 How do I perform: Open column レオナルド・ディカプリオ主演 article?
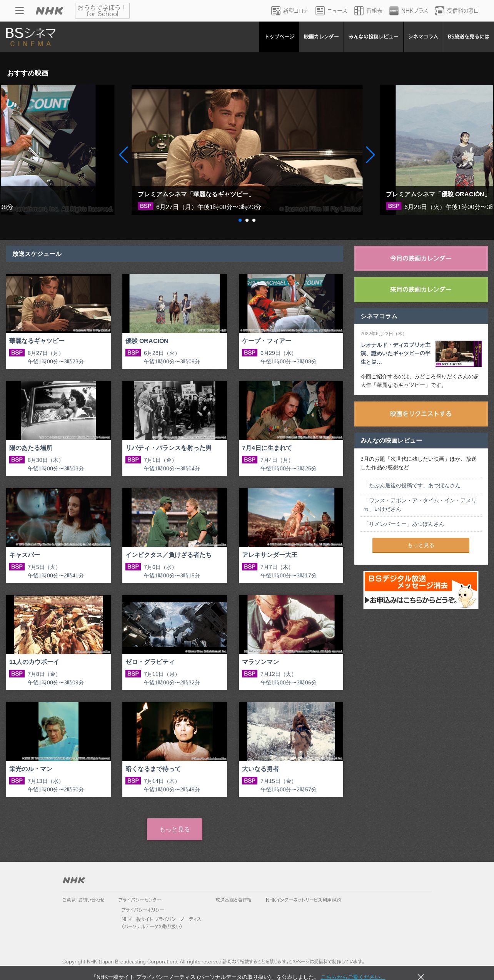point(396,353)
